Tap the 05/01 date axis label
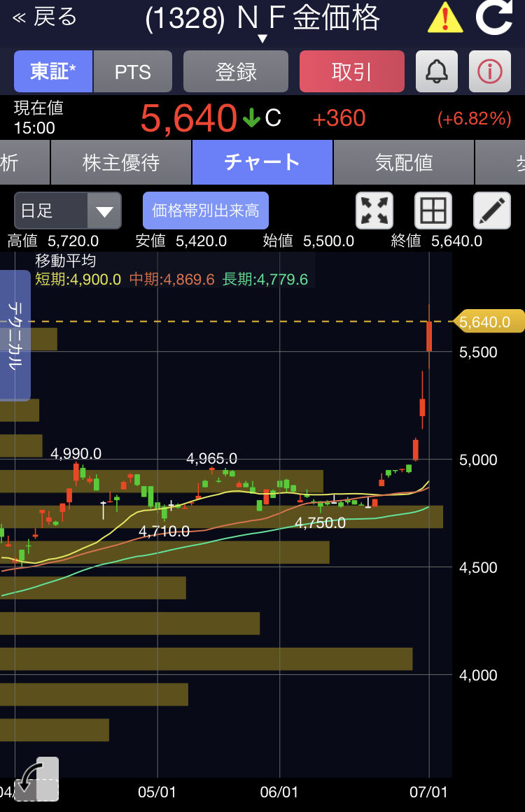The width and height of the screenshot is (525, 812). coord(157,792)
